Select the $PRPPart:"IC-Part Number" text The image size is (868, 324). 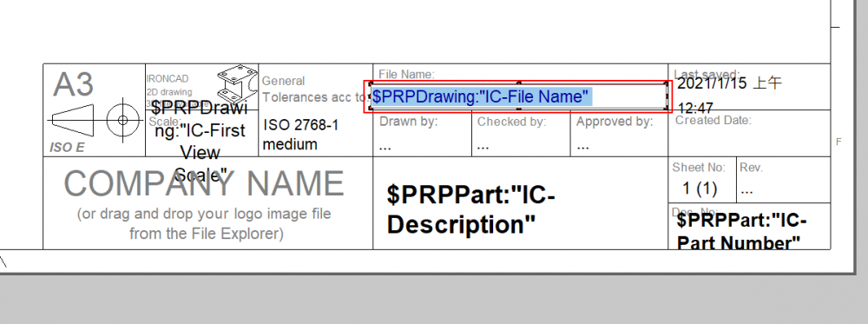742,232
